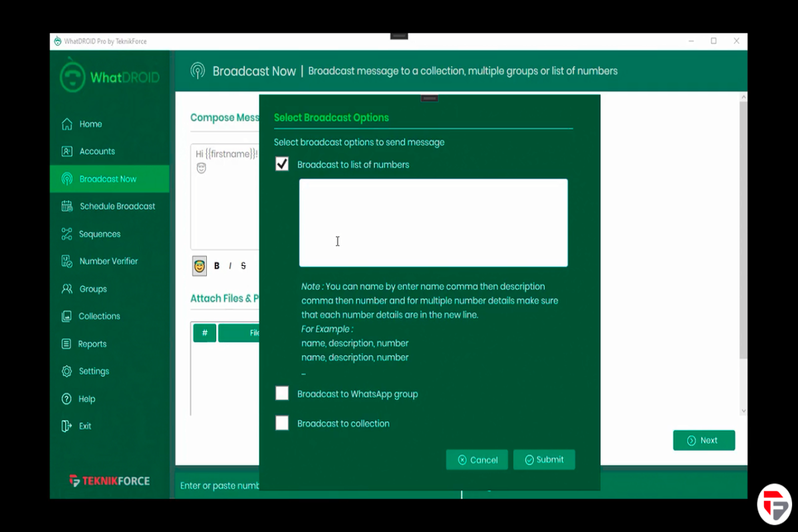Apply strikethrough formatting with S button
Image resolution: width=798 pixels, height=532 pixels.
(x=243, y=266)
